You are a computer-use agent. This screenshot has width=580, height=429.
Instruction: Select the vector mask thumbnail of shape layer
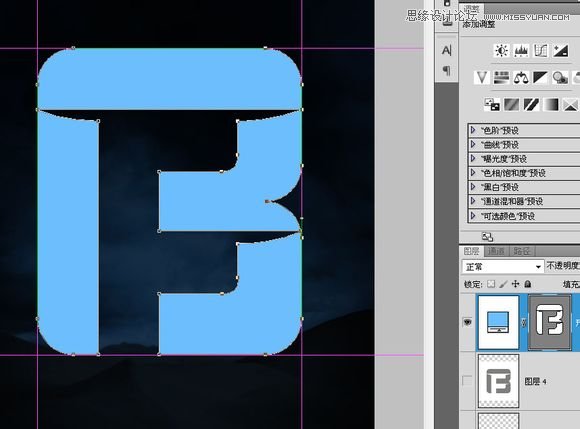tap(549, 322)
